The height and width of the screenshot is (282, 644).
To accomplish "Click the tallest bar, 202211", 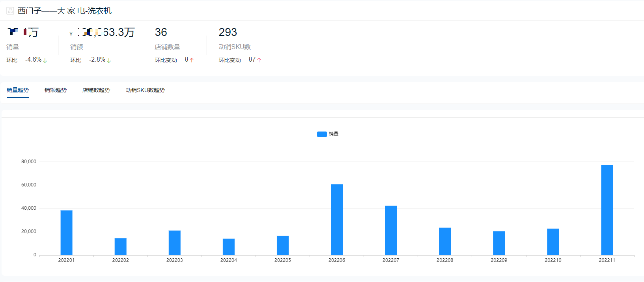I will [607, 210].
